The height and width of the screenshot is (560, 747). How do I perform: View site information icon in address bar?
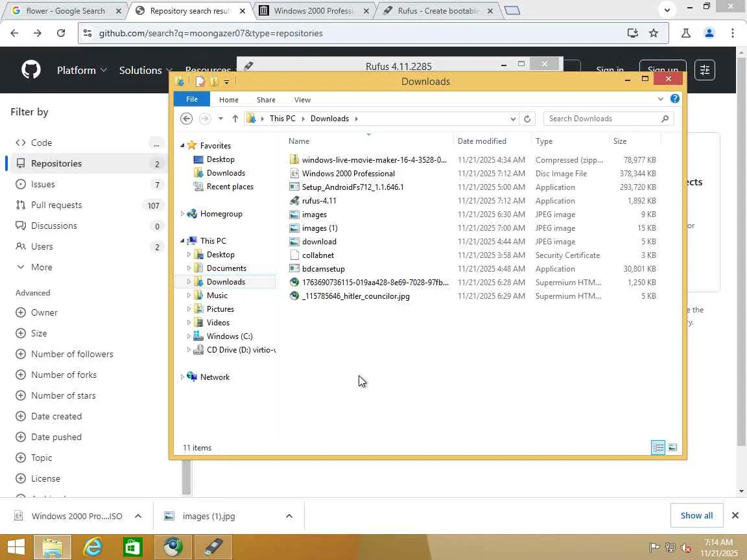pyautogui.click(x=87, y=33)
